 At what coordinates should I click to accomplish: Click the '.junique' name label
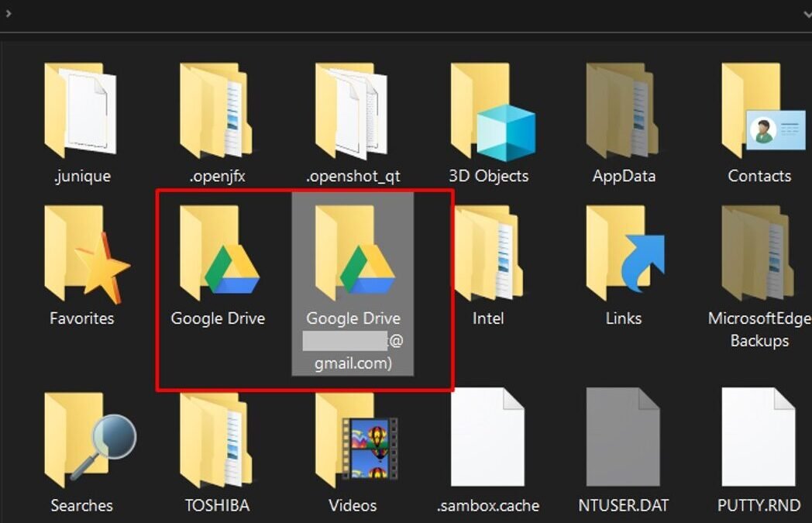click(82, 176)
